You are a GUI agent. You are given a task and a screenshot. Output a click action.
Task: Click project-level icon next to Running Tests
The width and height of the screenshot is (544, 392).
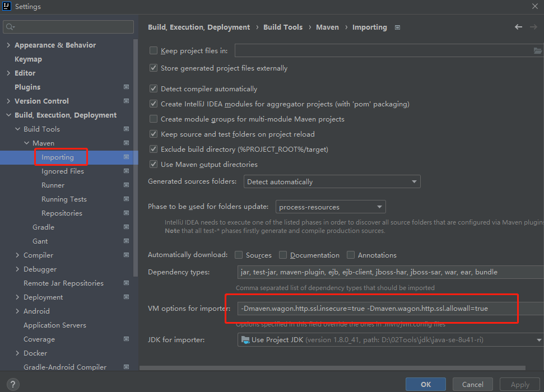(126, 199)
